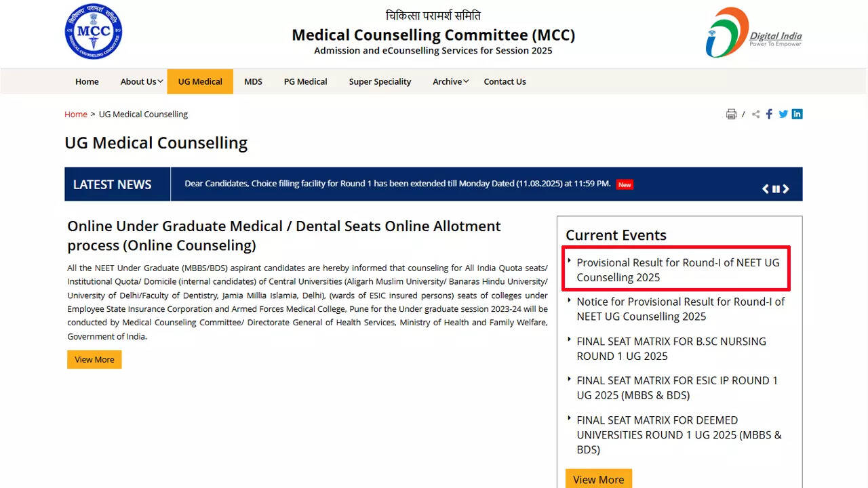Share page on Twitter

point(783,115)
